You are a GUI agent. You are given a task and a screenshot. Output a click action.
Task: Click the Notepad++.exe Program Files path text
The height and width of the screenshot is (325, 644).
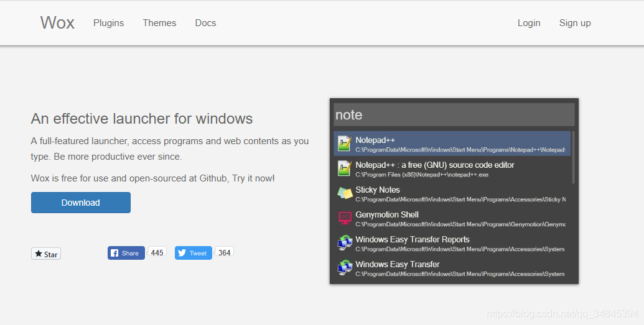[422, 175]
